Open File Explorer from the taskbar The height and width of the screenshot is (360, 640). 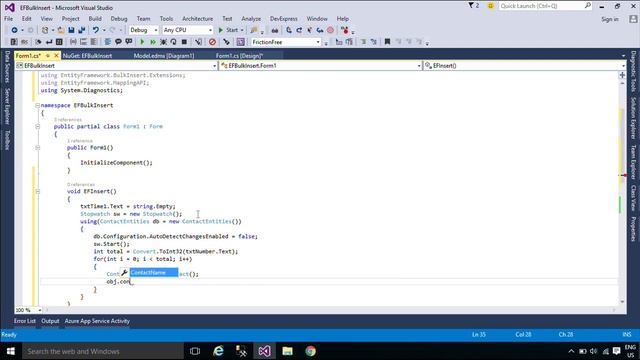287,351
